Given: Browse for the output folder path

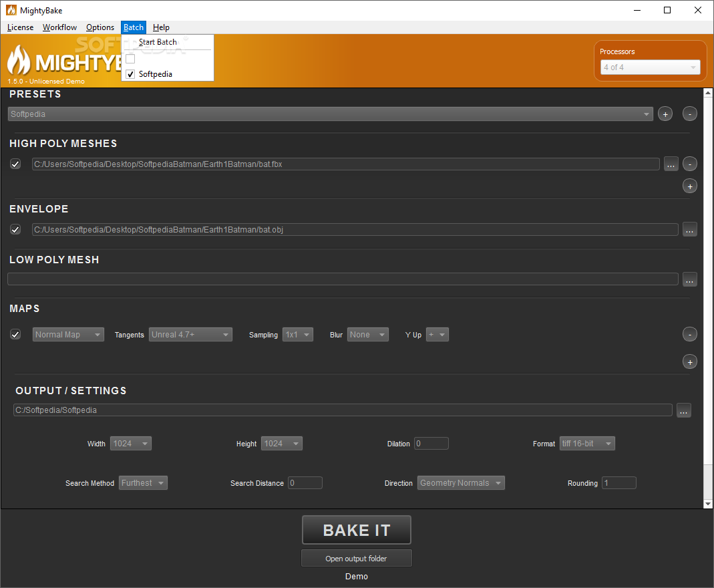Looking at the screenshot, I should pos(683,410).
